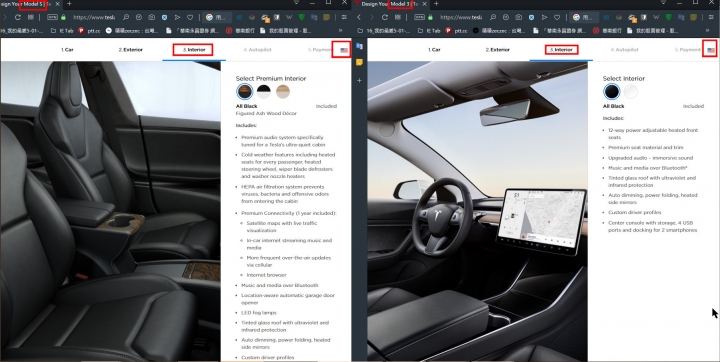Expand bookmarks overflow chevron in Model 3 window
The width and height of the screenshot is (720, 362).
(708, 31)
